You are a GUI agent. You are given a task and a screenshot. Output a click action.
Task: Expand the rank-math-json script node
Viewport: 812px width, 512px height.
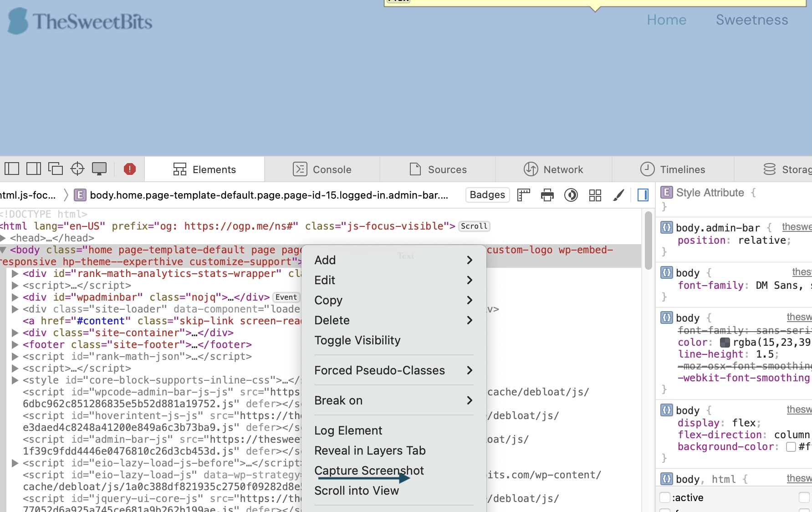[x=15, y=356]
